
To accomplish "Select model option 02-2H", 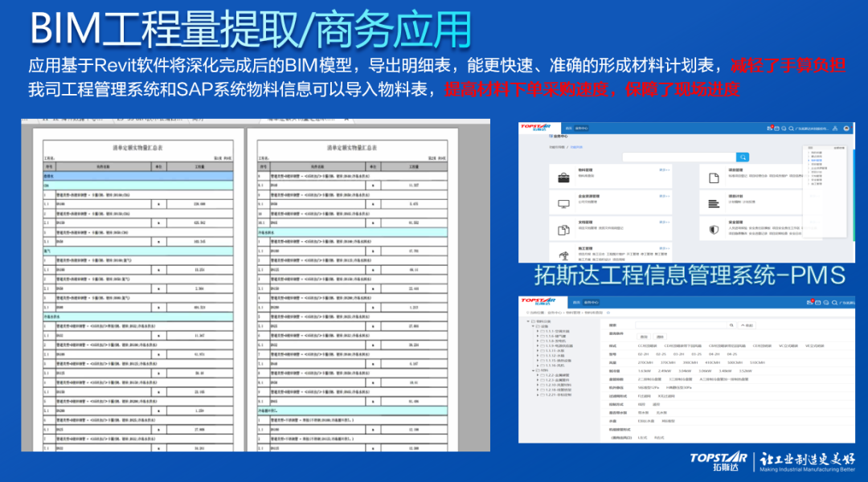I will pos(643,354).
